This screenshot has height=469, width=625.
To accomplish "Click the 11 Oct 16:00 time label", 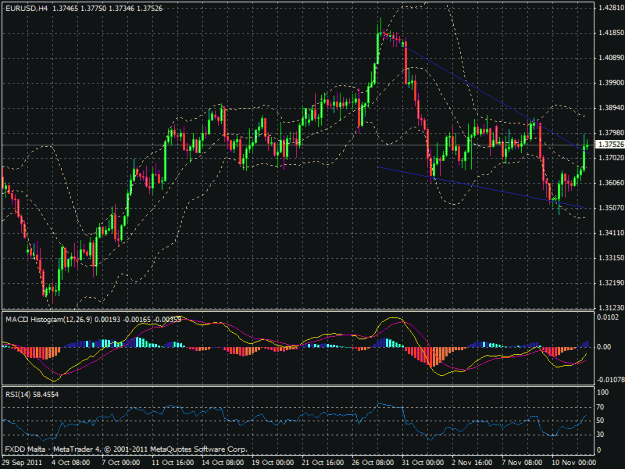I will pos(173,462).
